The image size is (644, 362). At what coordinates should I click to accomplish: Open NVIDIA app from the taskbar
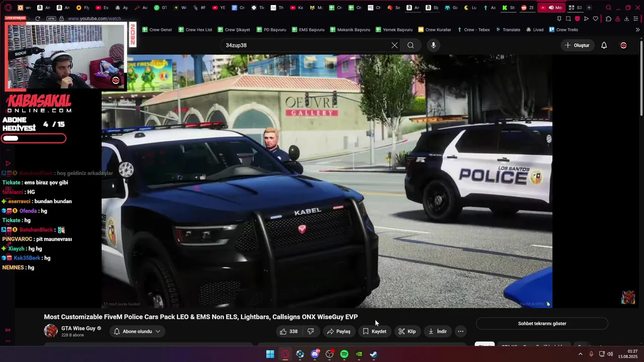[359, 354]
